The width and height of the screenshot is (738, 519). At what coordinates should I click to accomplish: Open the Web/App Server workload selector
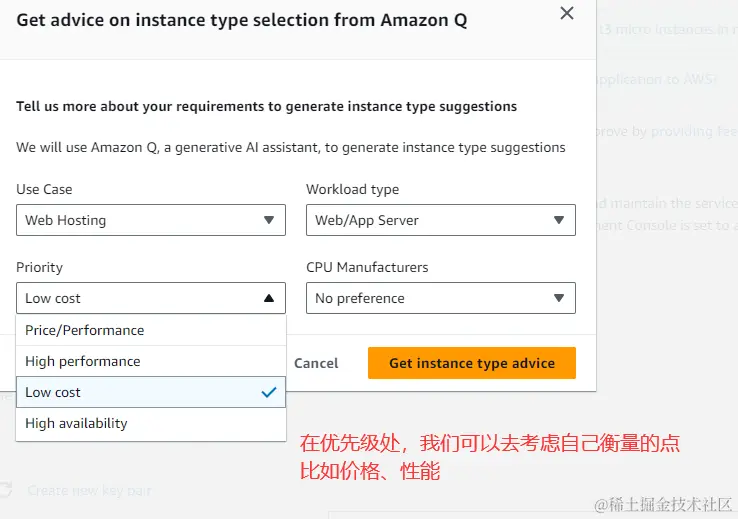[440, 220]
